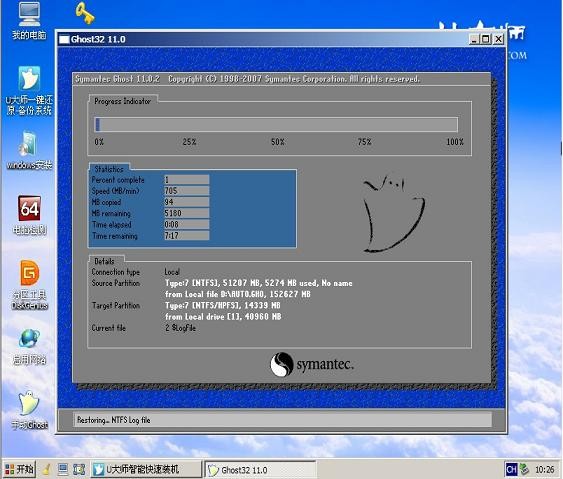Minimize the Ghost32 11.0 window
The width and height of the screenshot is (563, 479).
(x=474, y=39)
